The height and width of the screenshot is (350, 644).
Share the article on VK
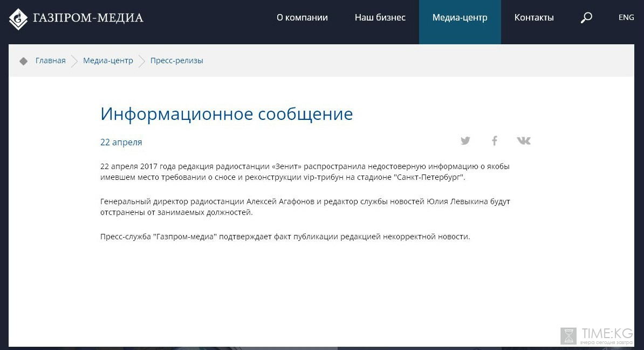click(524, 140)
